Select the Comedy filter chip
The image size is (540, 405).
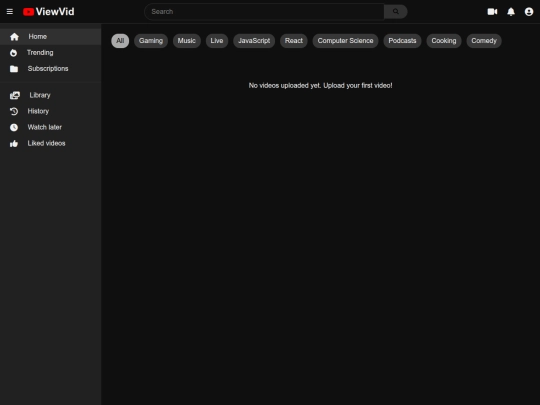tap(484, 41)
